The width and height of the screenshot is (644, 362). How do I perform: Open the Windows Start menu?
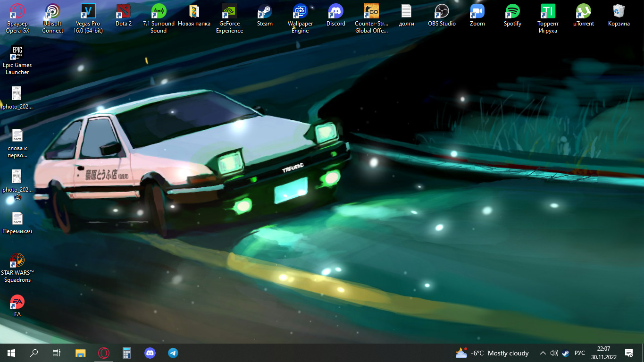click(x=11, y=353)
